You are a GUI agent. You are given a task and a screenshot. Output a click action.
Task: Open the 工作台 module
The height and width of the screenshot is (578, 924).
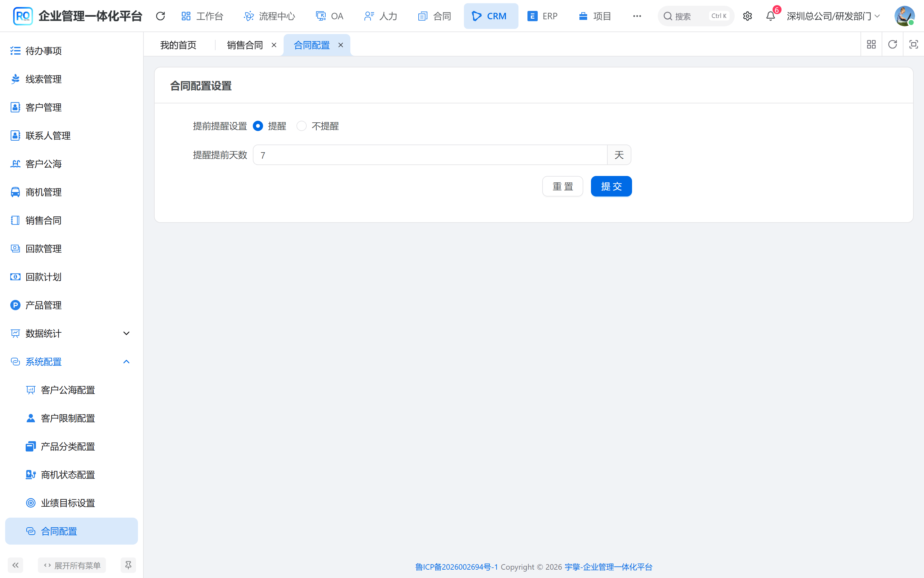[202, 16]
